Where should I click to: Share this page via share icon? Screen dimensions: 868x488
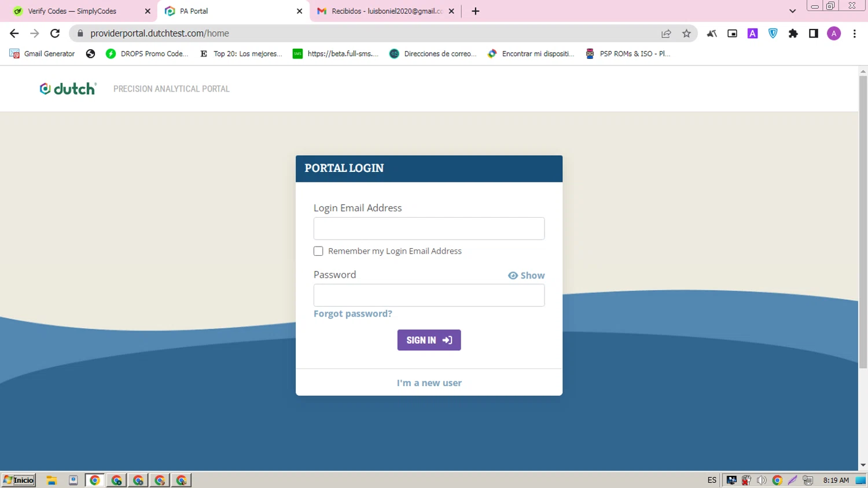pos(666,34)
